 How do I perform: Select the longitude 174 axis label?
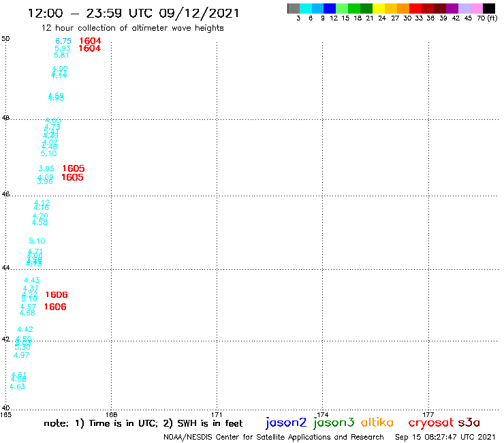pyautogui.click(x=322, y=414)
